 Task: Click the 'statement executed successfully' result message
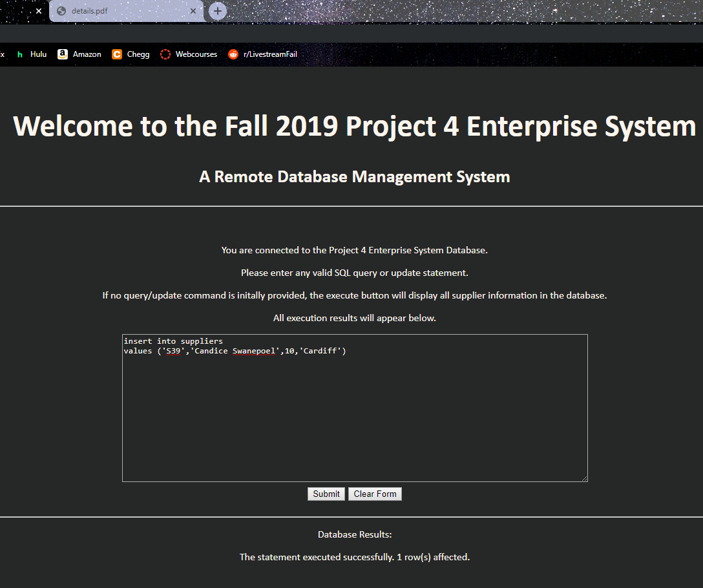(355, 556)
